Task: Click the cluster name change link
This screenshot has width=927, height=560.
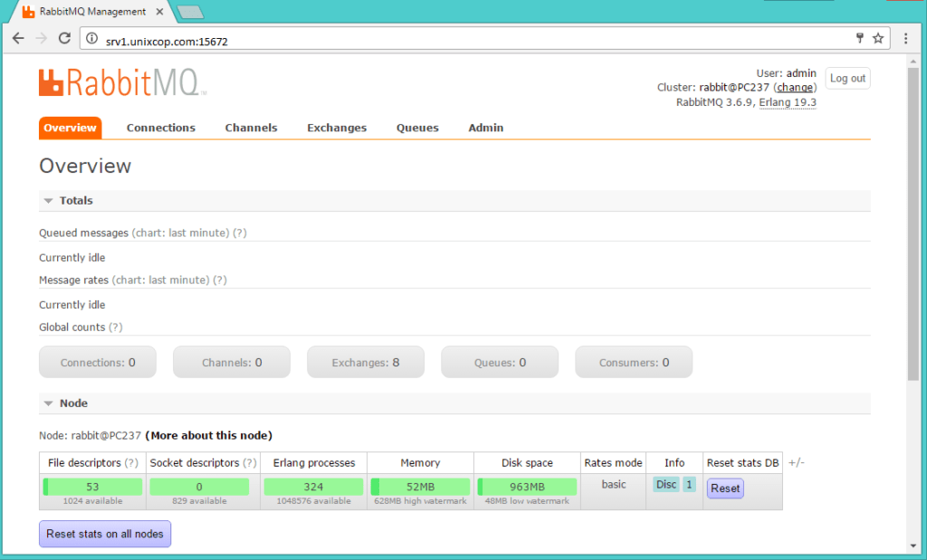Action: 795,88
